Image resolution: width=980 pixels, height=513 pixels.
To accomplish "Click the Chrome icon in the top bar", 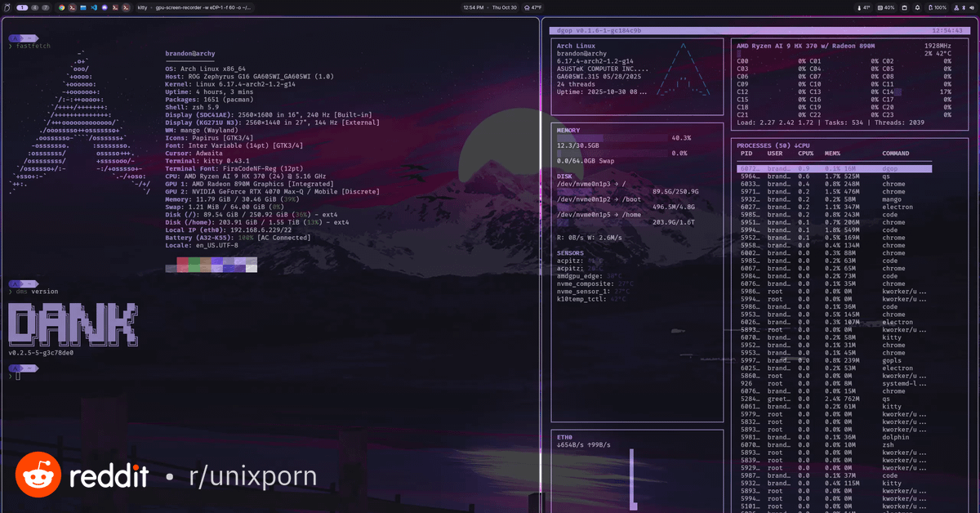I will 63,7.
